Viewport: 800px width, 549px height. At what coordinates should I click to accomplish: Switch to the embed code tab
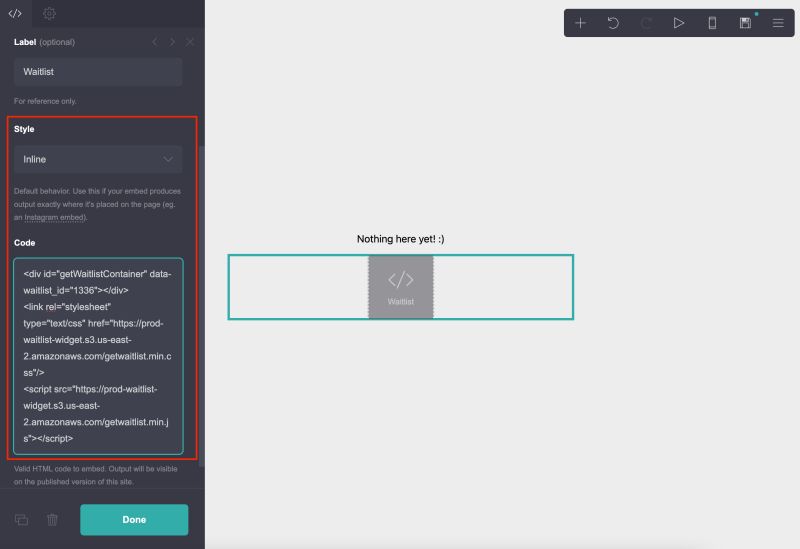[x=15, y=13]
